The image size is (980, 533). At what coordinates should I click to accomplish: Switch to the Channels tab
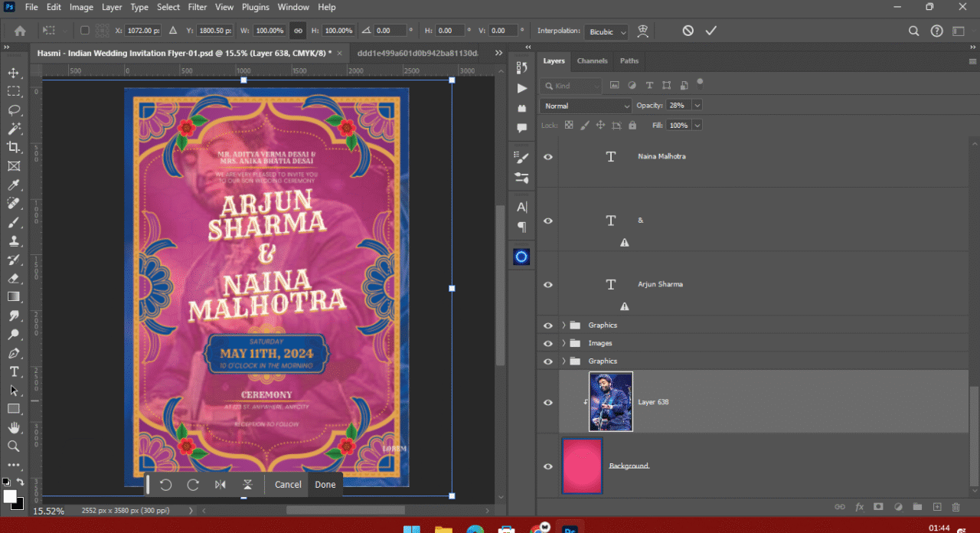[x=592, y=60]
